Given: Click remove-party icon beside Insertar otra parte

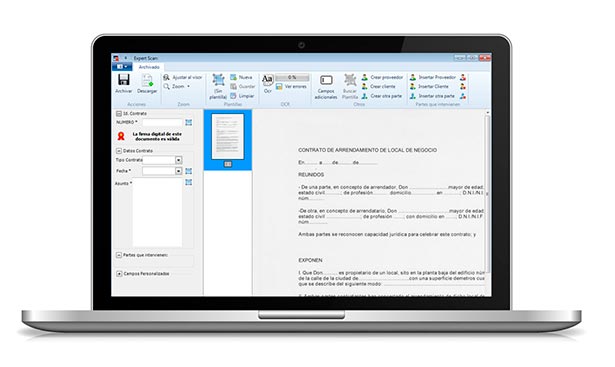Looking at the screenshot, I should point(463,96).
